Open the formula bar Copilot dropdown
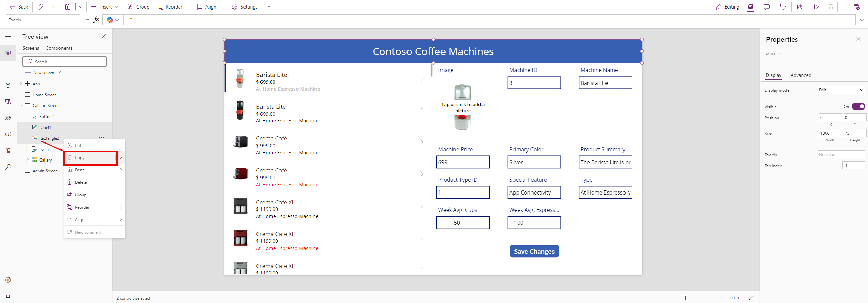Viewport: 868px width, 303px height. pos(117,20)
